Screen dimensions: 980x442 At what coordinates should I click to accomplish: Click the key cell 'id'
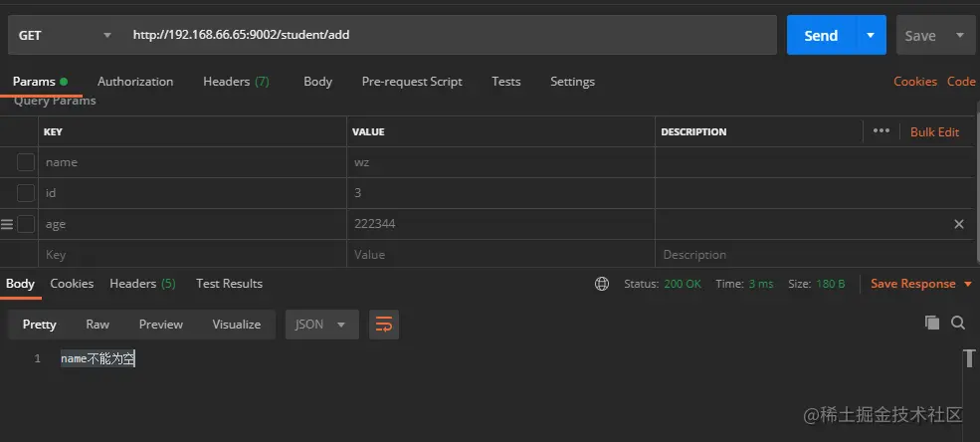click(x=192, y=193)
